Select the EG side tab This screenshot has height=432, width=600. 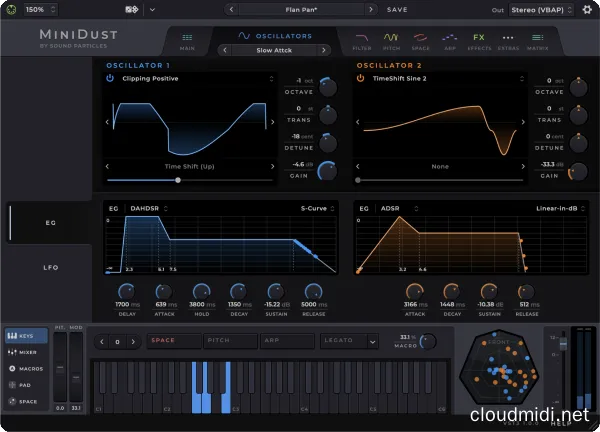pos(51,223)
